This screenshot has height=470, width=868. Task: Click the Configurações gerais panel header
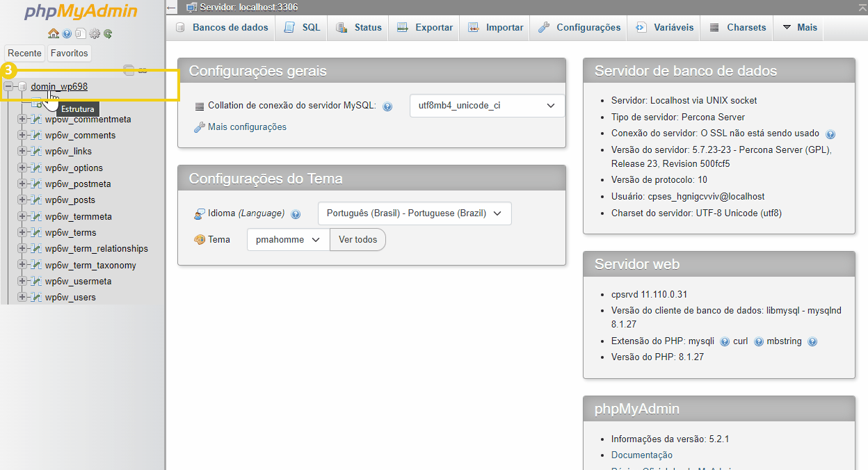point(371,71)
